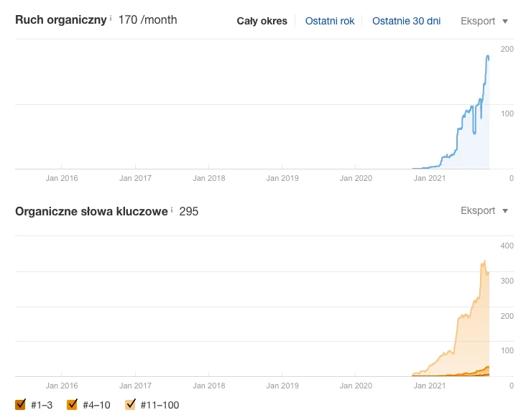Click the 295 keywords count value
This screenshot has width=526, height=420.
[x=188, y=211]
